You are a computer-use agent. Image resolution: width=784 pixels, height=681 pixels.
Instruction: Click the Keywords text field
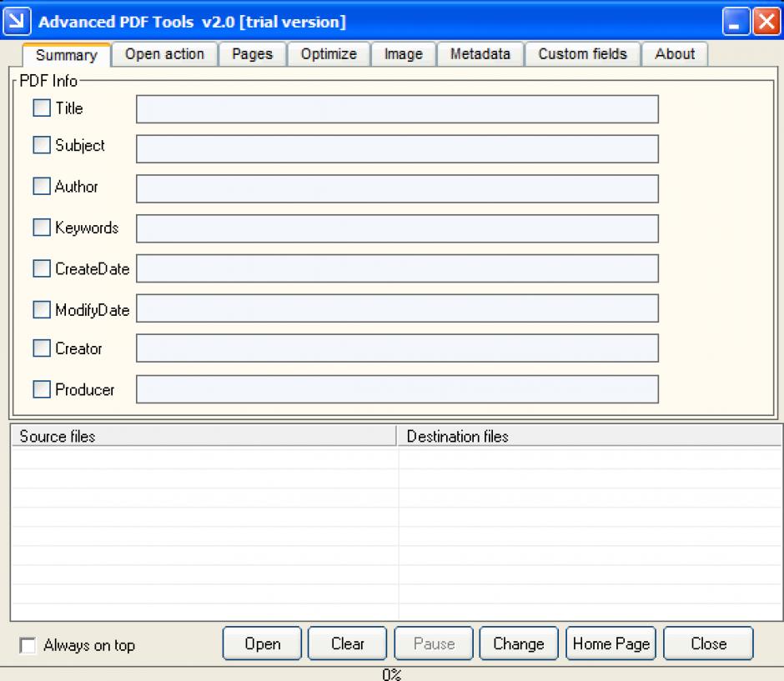coord(398,229)
